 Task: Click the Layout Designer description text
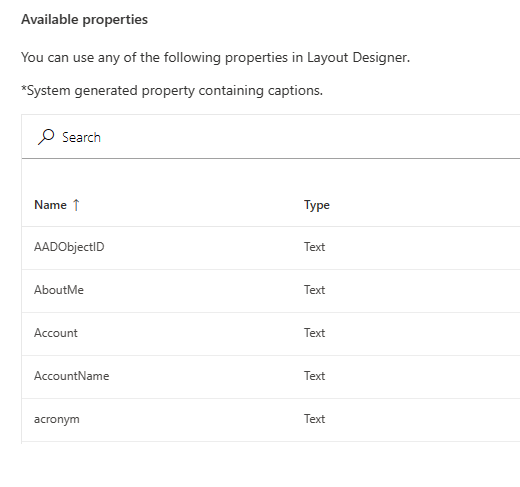point(215,58)
